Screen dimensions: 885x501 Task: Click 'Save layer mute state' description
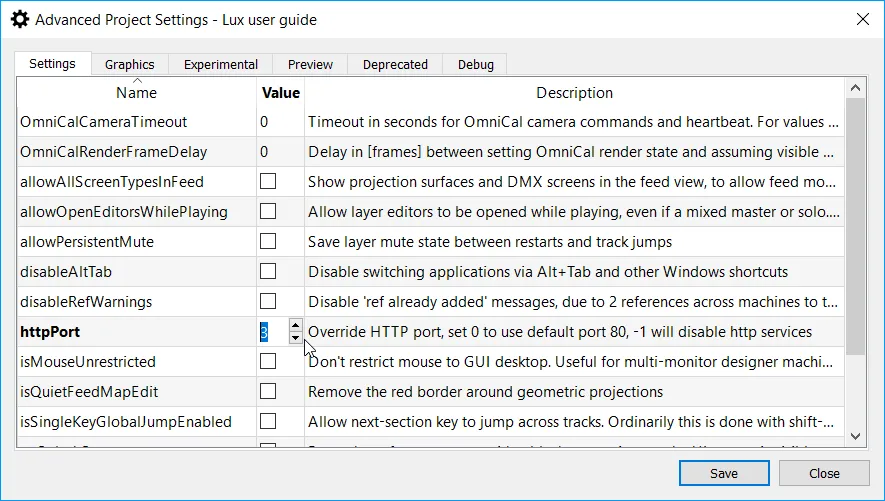(x=490, y=241)
